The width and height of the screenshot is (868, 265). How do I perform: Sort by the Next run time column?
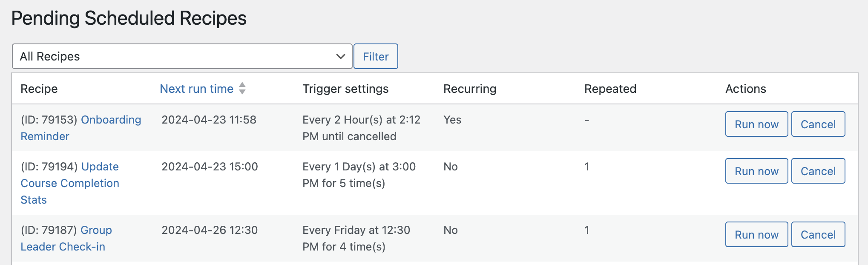196,89
